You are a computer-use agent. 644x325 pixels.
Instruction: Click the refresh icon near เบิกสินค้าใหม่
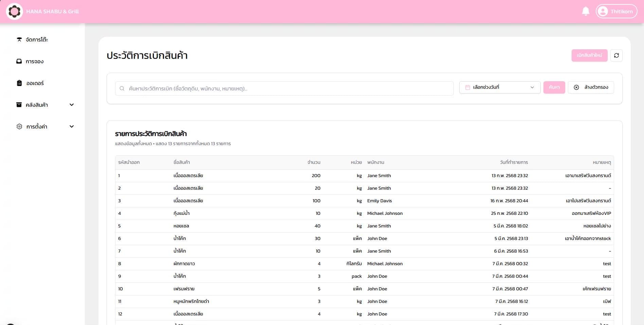[x=616, y=55]
